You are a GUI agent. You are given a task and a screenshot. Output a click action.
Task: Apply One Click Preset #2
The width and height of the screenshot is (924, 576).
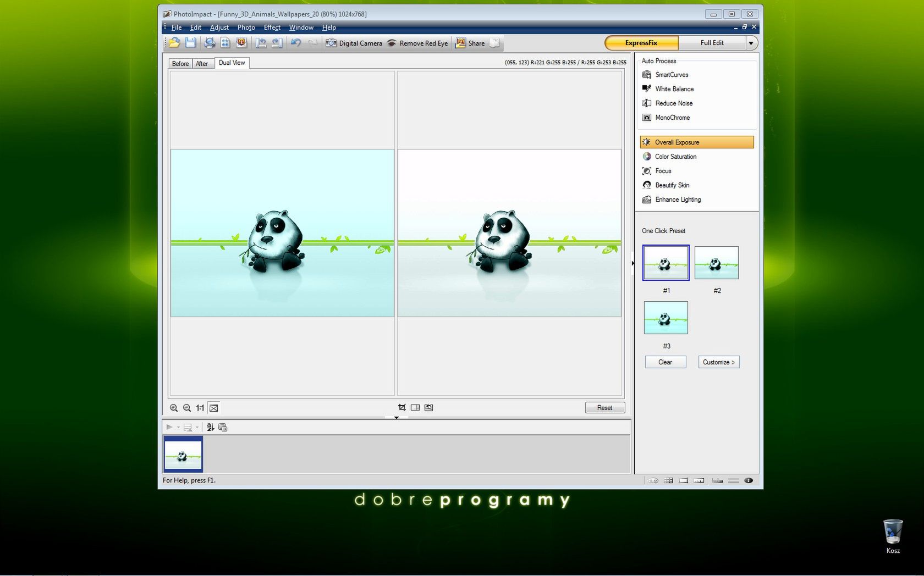point(717,263)
